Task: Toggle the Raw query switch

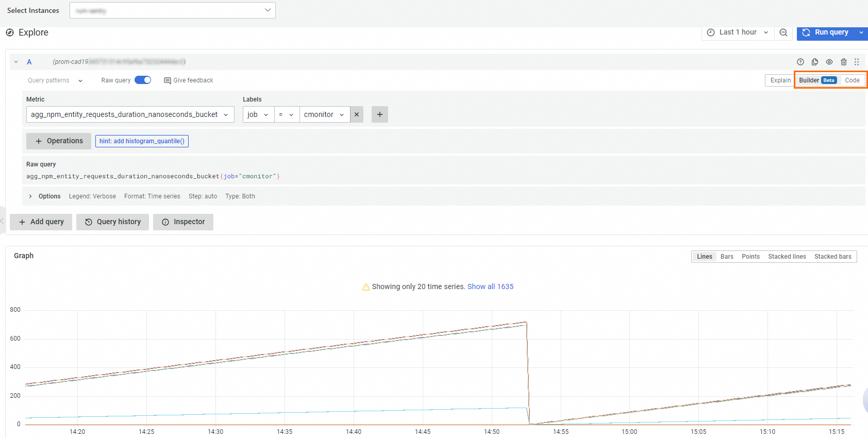Action: (143, 80)
